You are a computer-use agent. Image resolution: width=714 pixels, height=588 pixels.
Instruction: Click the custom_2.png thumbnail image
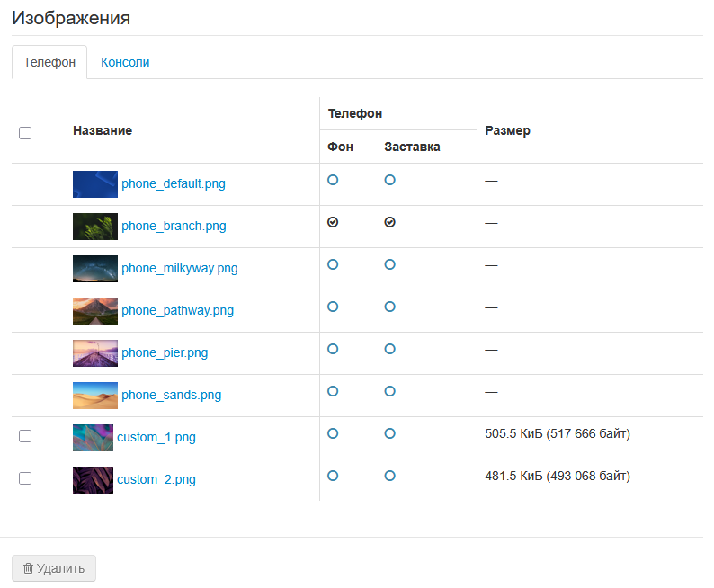pyautogui.click(x=93, y=480)
